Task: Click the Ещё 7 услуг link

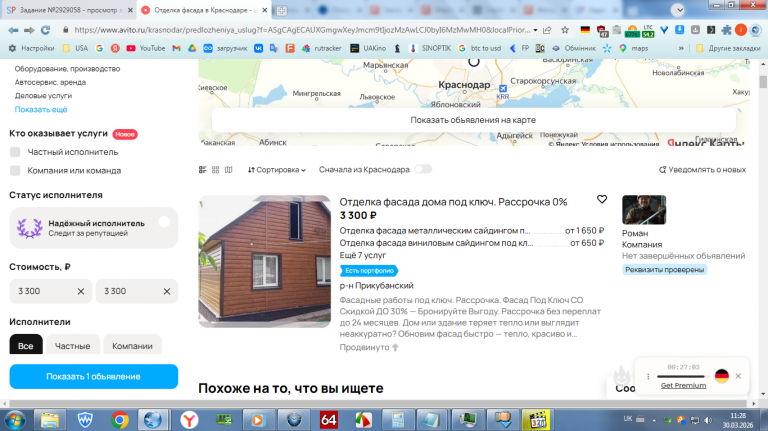Action: click(362, 255)
